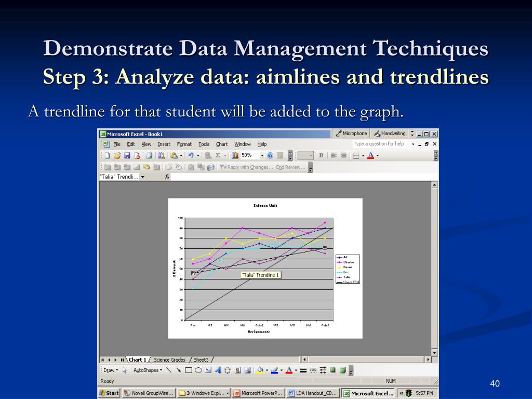Click the fx Insert Function icon
This screenshot has height=399, width=532.
click(167, 177)
